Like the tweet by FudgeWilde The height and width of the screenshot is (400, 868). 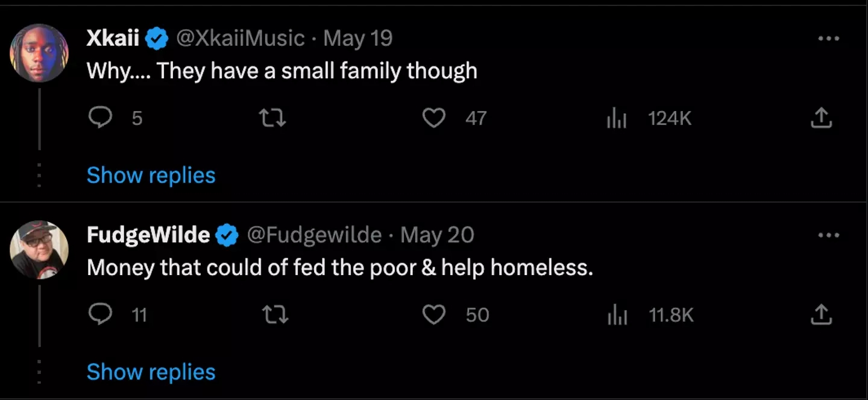pos(433,315)
